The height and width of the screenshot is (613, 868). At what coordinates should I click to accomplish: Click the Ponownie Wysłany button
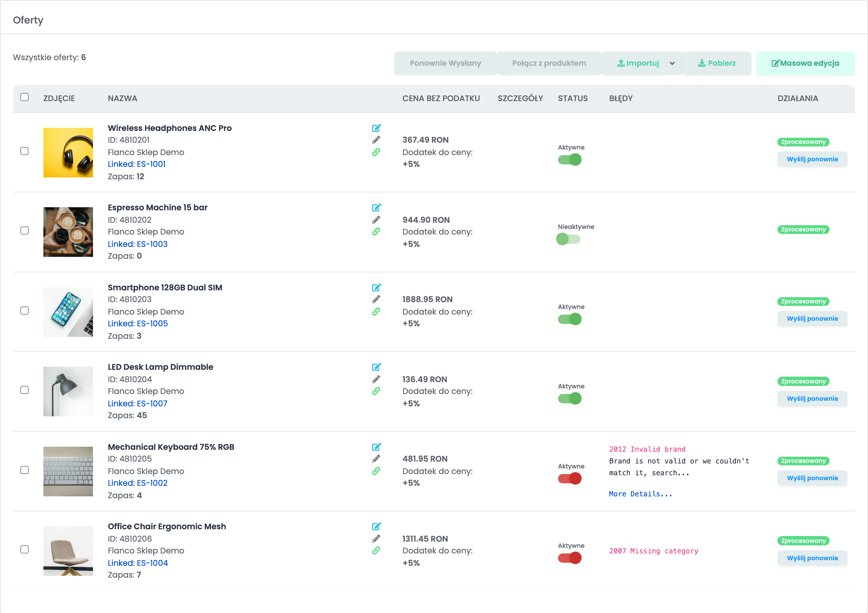tap(445, 63)
